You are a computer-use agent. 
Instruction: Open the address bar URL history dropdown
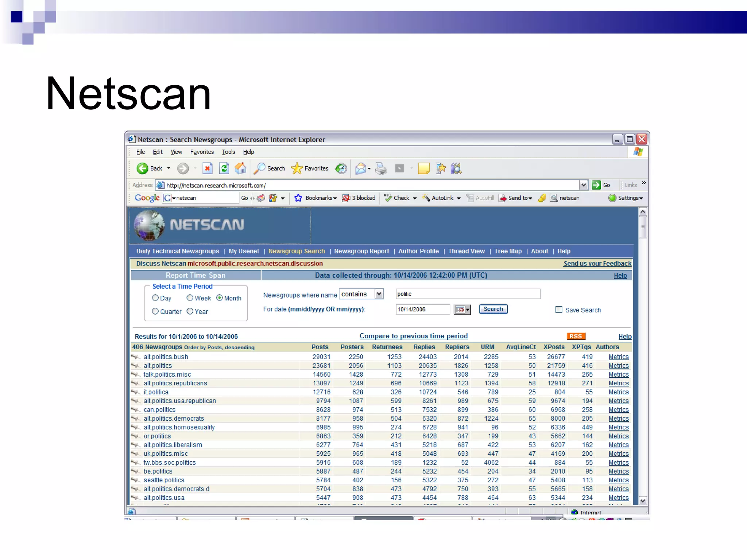coord(584,185)
